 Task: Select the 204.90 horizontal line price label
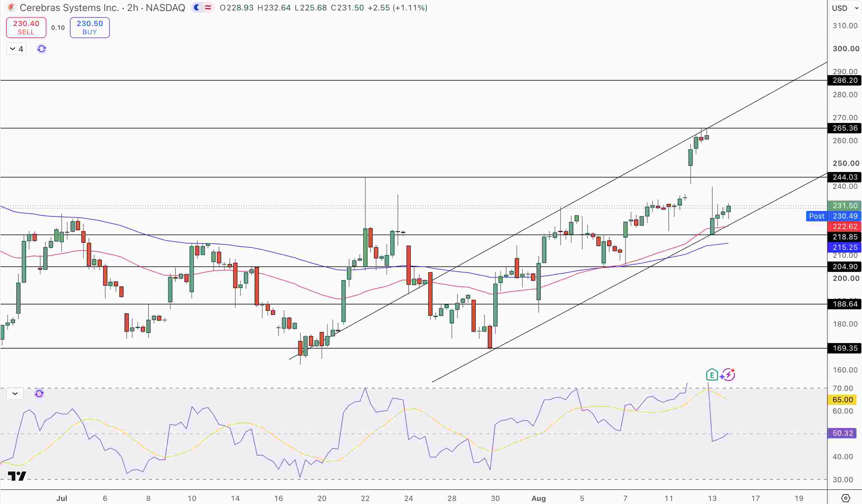pyautogui.click(x=845, y=267)
